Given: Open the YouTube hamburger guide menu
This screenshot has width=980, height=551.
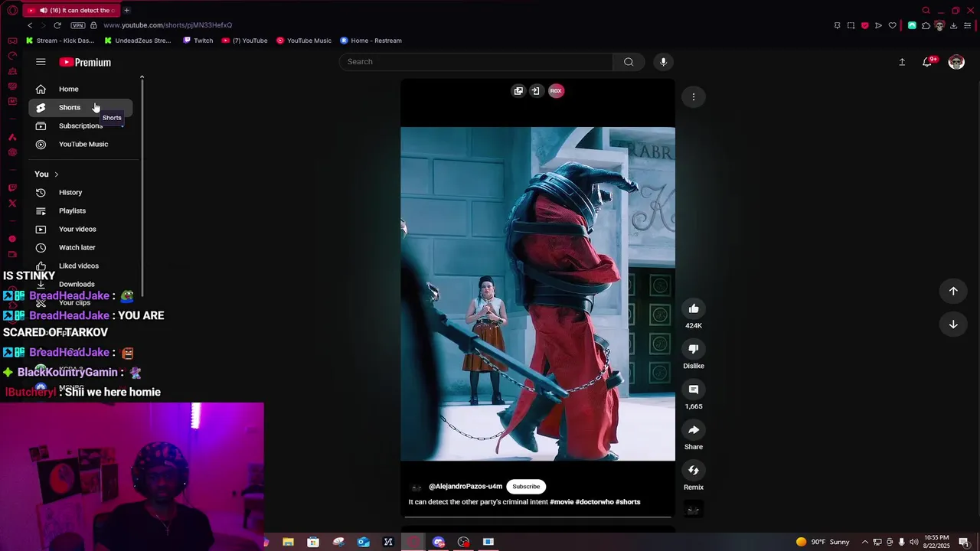Looking at the screenshot, I should 41,62.
